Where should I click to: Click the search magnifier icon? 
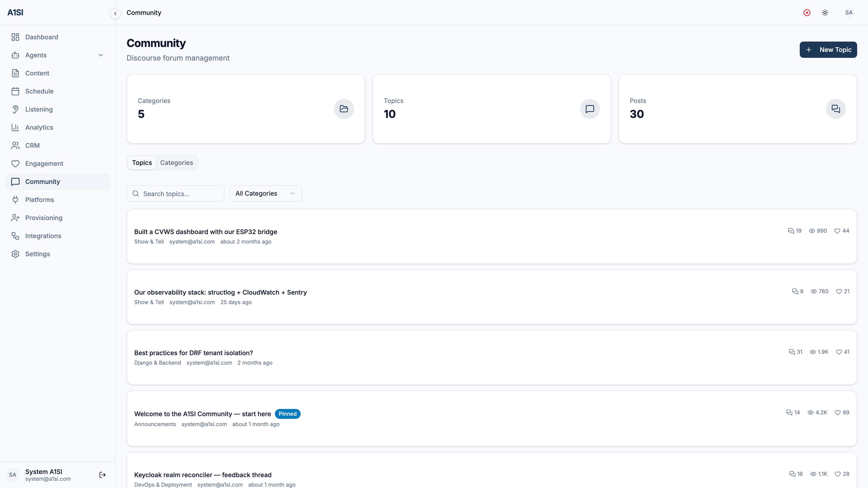coord(135,194)
